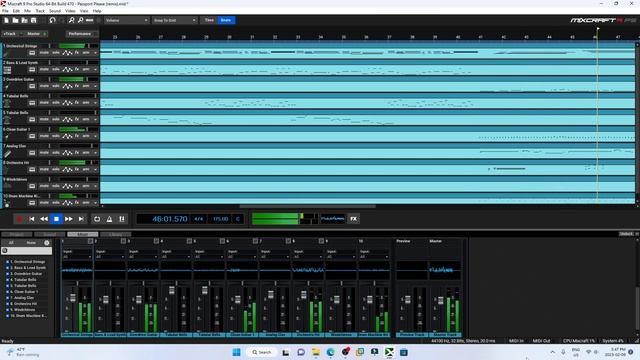Viewport: 640px width, 360px height.
Task: Open Input dropdown on mixer channel 5
Action: point(209,257)
